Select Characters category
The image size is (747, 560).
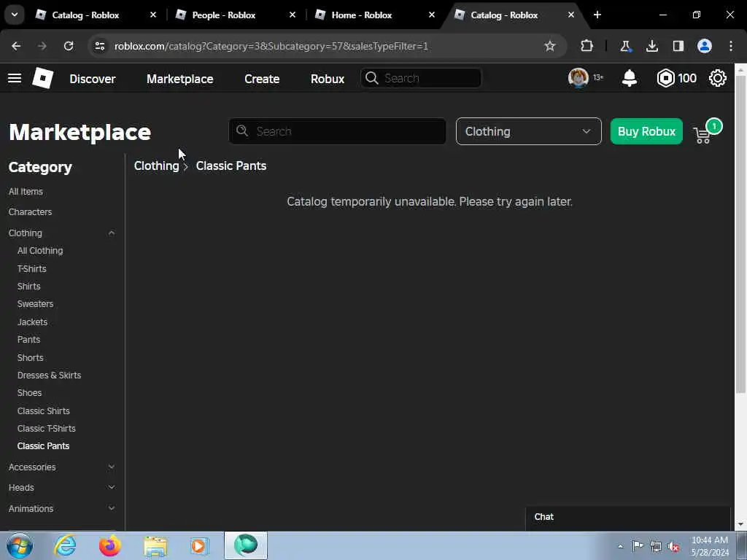pyautogui.click(x=30, y=212)
